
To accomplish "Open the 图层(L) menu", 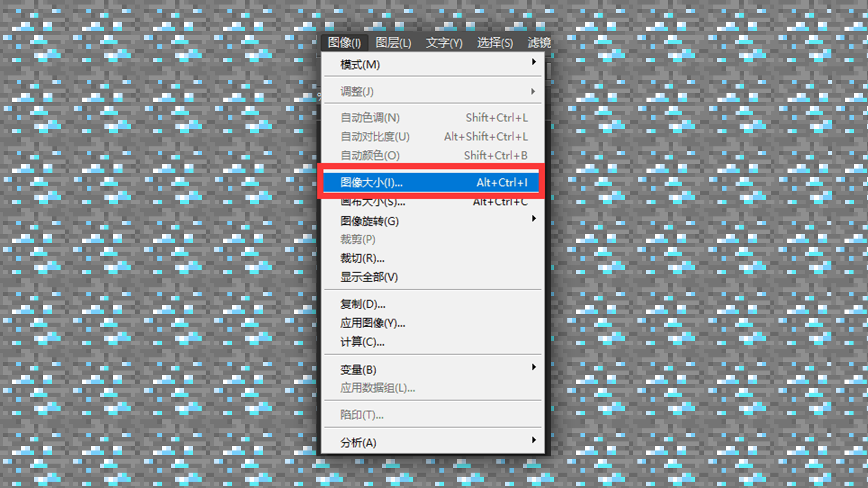I will (x=393, y=42).
